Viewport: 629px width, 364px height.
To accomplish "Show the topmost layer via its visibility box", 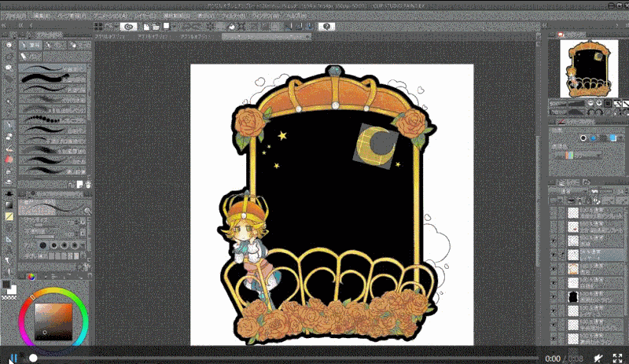I will [x=554, y=212].
